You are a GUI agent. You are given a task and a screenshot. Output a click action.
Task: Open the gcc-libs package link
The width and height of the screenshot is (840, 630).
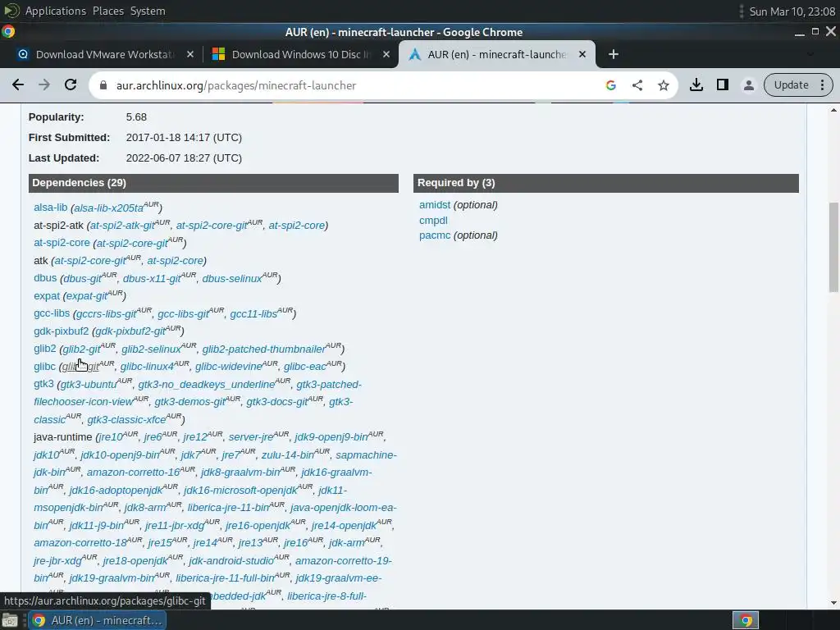coord(52,313)
